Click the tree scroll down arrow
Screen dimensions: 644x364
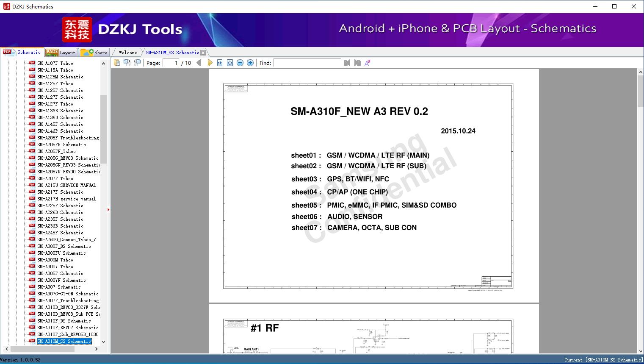(104, 342)
